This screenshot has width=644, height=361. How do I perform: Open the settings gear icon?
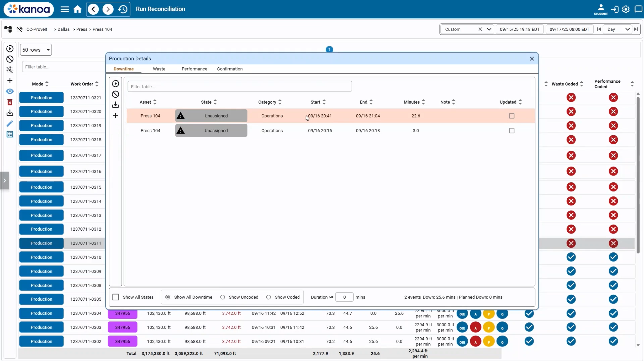pyautogui.click(x=626, y=9)
